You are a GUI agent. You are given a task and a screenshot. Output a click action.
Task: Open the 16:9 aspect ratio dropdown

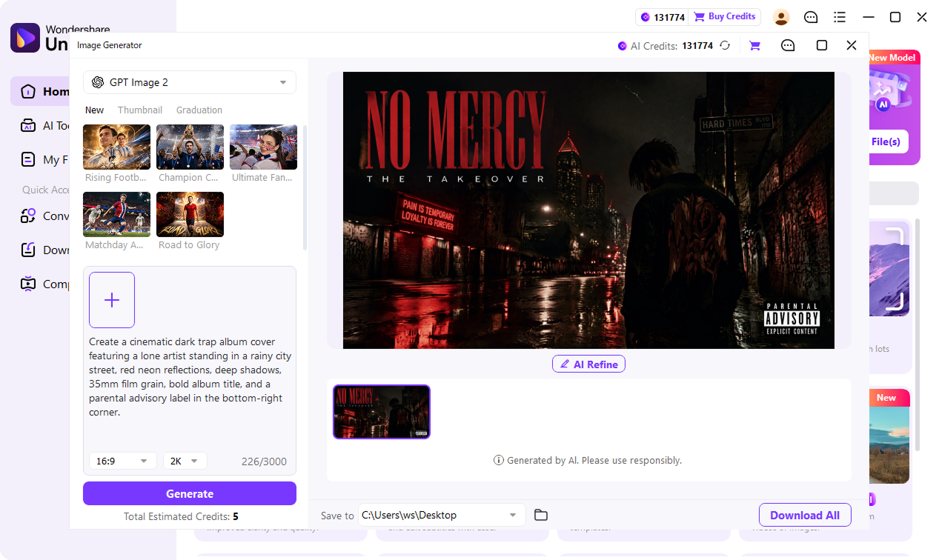[x=122, y=461]
